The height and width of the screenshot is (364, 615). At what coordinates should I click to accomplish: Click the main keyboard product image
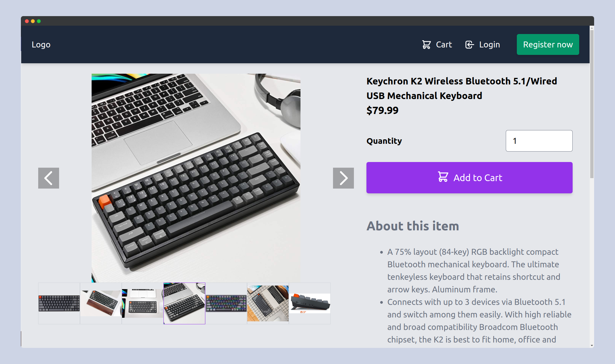coord(196,178)
